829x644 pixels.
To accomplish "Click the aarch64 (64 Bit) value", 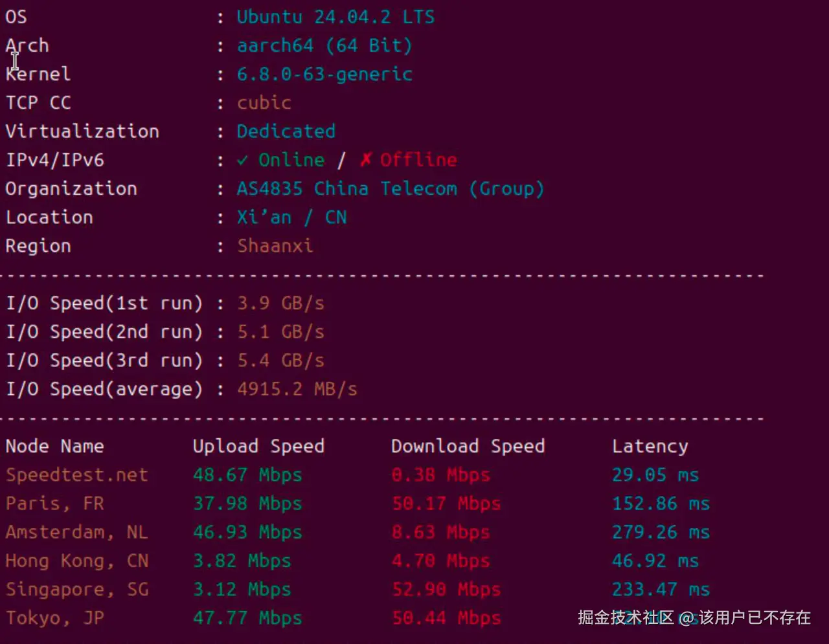I will pos(324,45).
